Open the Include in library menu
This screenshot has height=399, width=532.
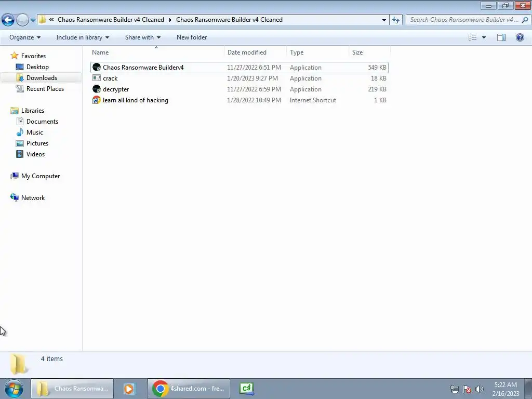click(x=83, y=37)
